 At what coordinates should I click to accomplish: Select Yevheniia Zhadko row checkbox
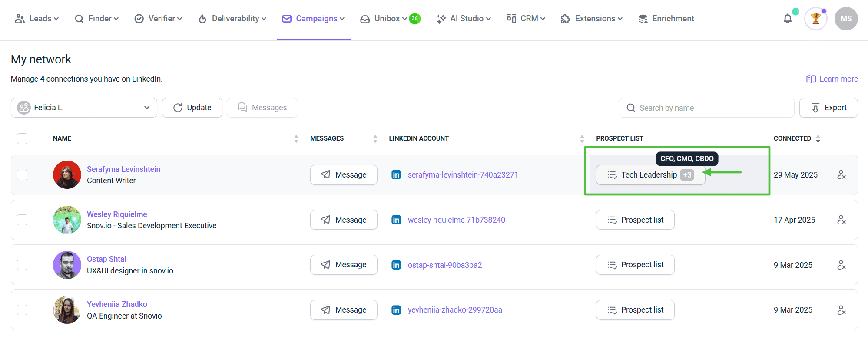22,310
